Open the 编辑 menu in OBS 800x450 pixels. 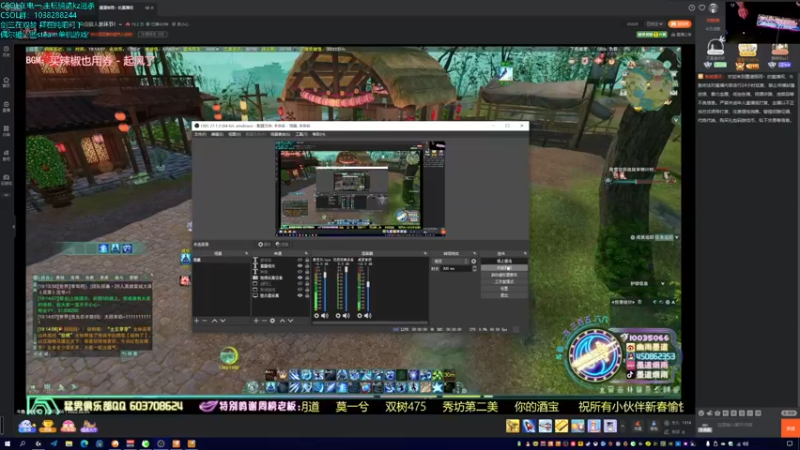(217, 134)
